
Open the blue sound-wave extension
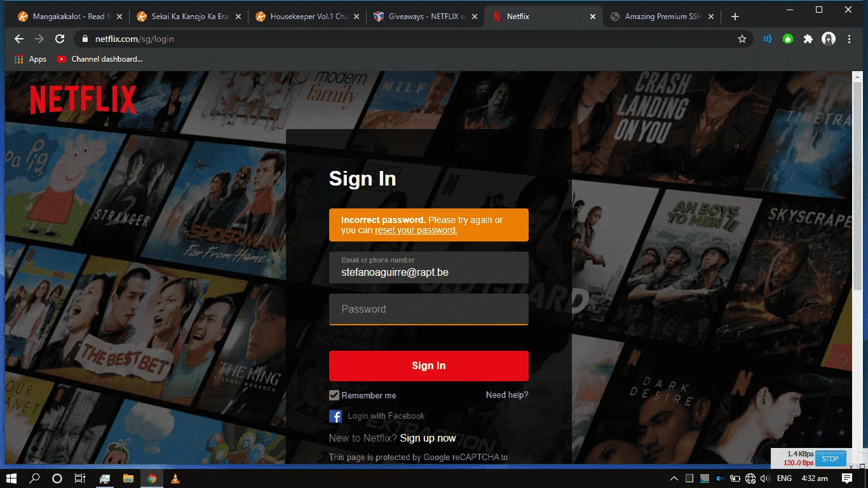768,39
